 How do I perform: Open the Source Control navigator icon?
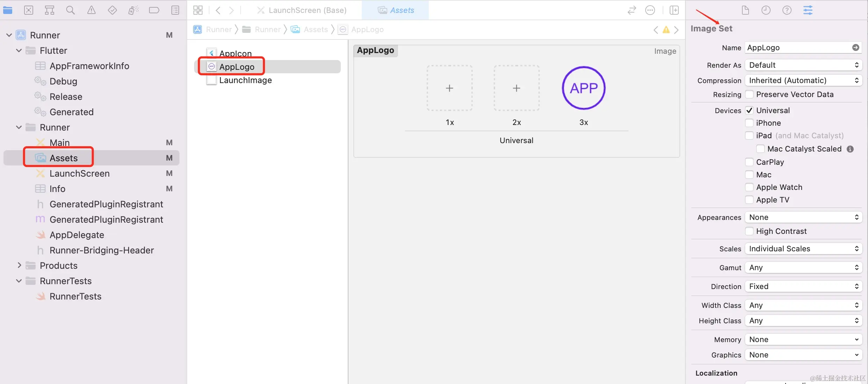(x=29, y=10)
